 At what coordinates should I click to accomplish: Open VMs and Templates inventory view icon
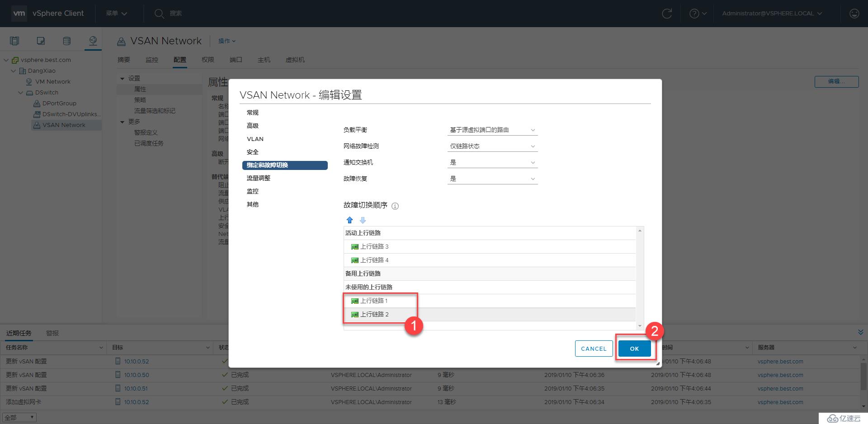(x=41, y=41)
